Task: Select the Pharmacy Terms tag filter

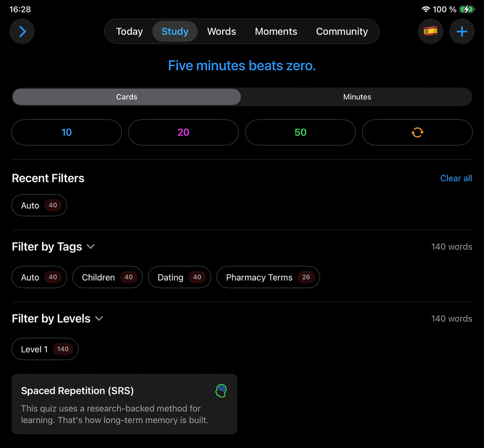Action: [x=268, y=278]
